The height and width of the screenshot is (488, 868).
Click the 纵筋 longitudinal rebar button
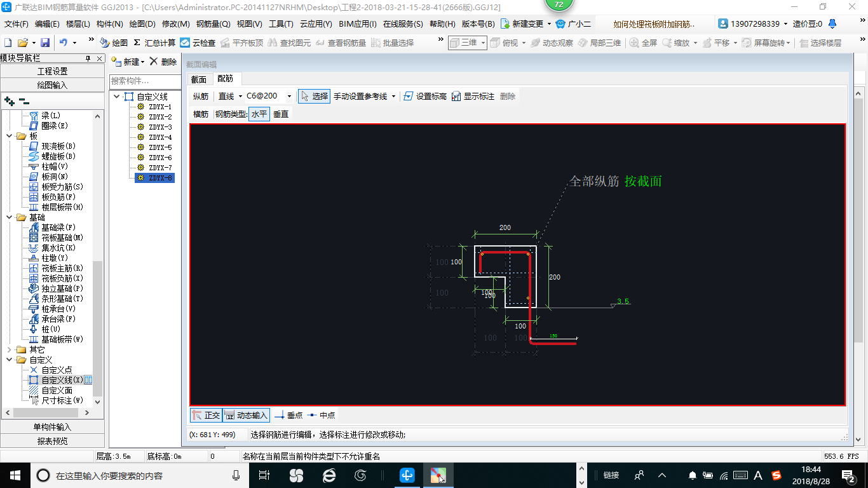(x=201, y=96)
